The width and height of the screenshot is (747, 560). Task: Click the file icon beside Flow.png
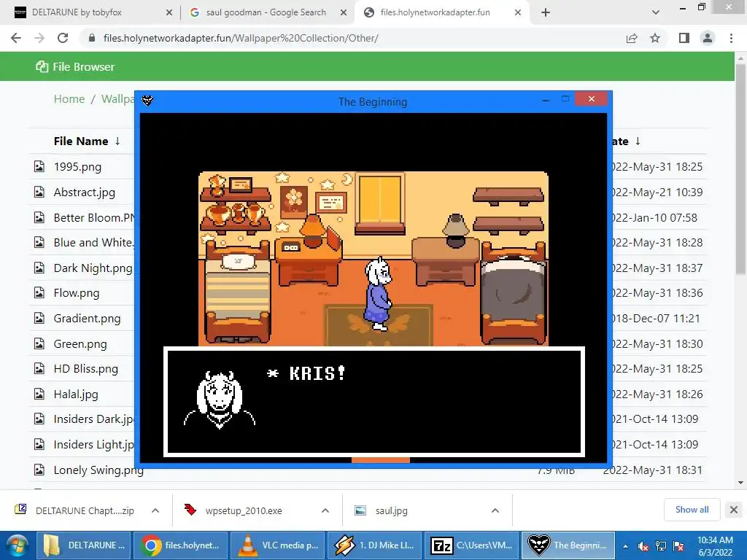click(x=39, y=292)
